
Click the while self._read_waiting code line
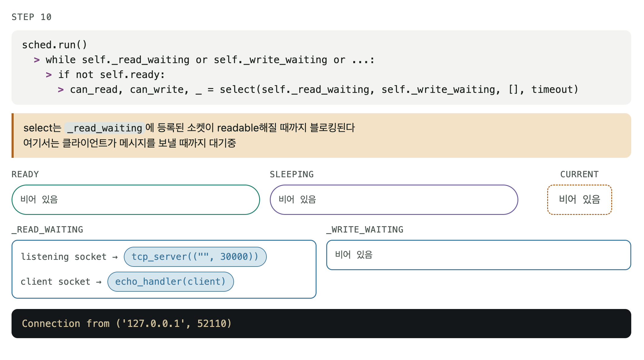coord(210,60)
